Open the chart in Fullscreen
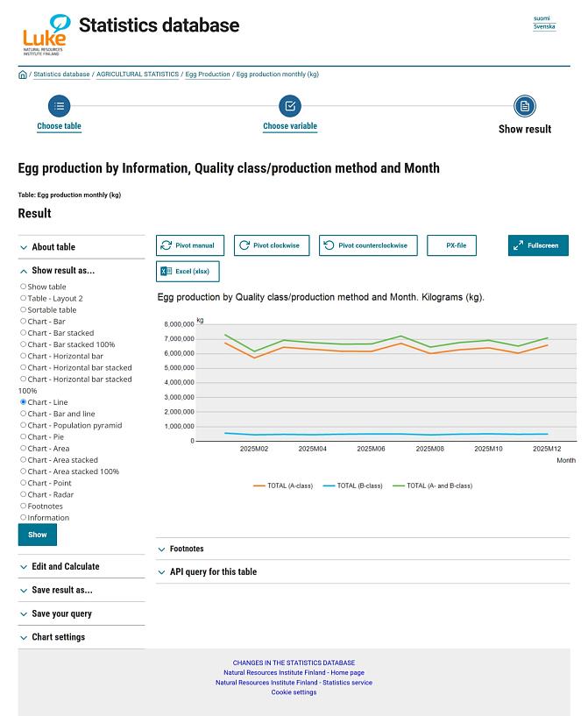588x716 pixels. 538,245
